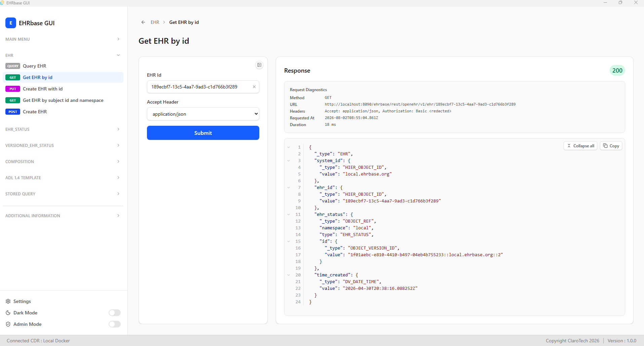Click the Duration 18 ms value
Screen dimensions: 644x346
330,124
